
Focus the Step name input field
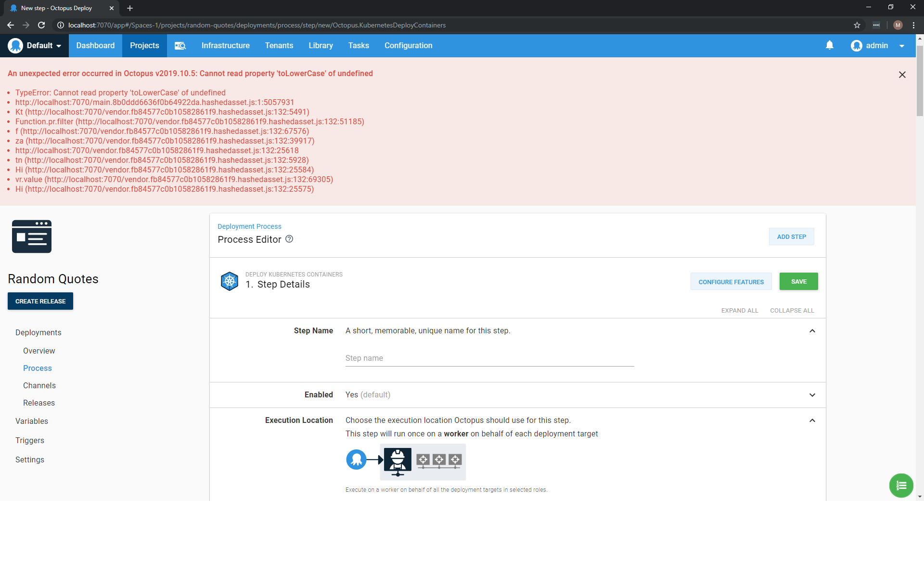[489, 358]
